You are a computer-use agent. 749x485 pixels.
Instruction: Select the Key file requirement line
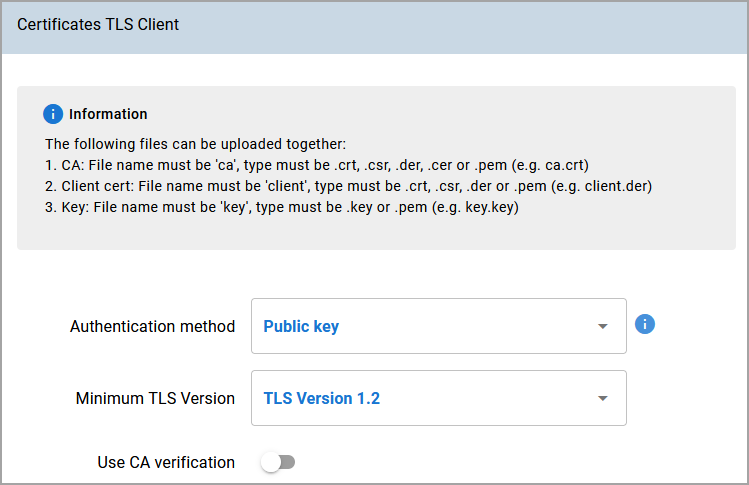pos(282,207)
